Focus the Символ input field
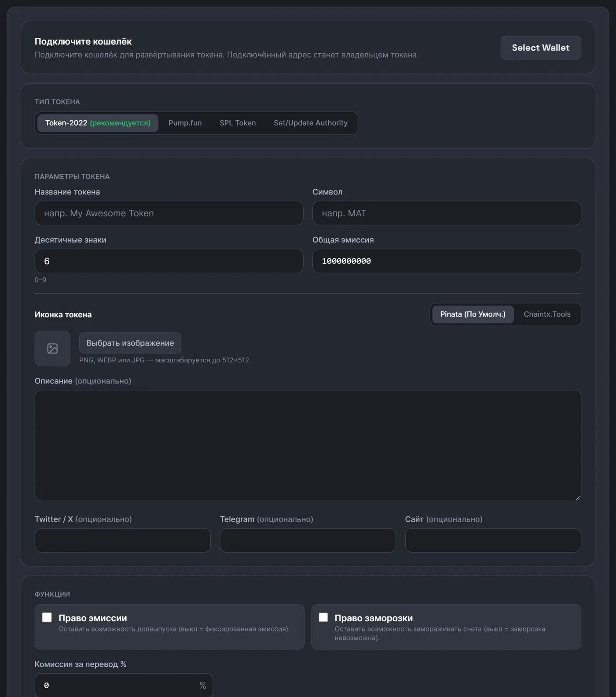This screenshot has width=616, height=697. click(447, 213)
